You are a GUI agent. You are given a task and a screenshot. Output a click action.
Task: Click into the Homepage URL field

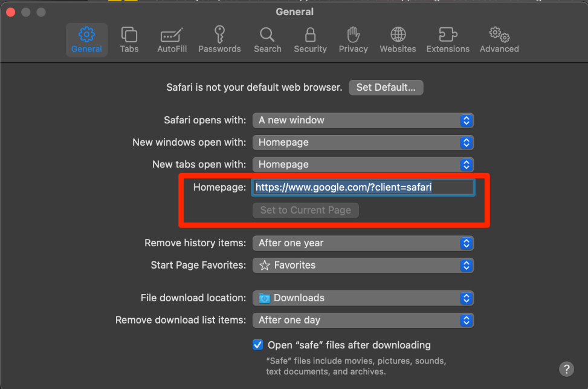coord(363,188)
